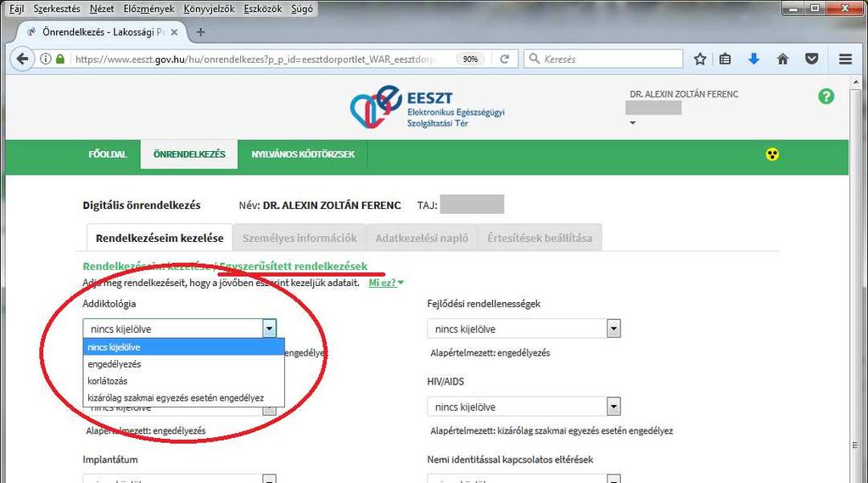Close the Önrendelkezés browser tab
This screenshot has height=483, width=868.
click(x=175, y=32)
